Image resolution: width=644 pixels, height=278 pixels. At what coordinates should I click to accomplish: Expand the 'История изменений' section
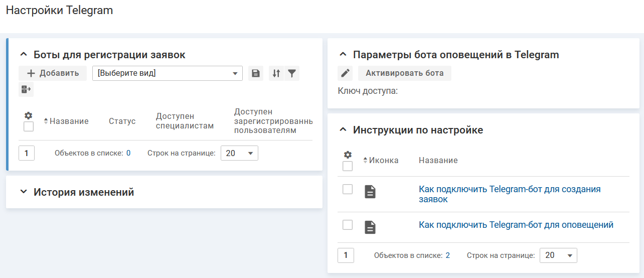(x=24, y=192)
